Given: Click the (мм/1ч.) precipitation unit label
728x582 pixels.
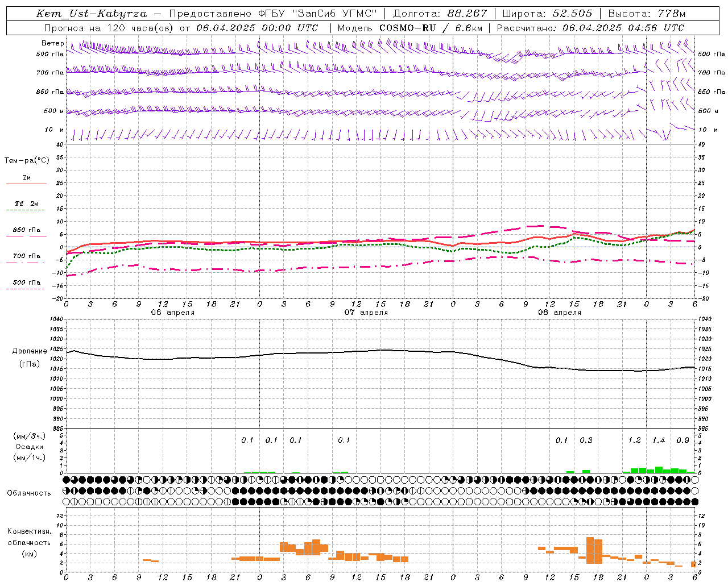Looking at the screenshot, I should point(30,458).
